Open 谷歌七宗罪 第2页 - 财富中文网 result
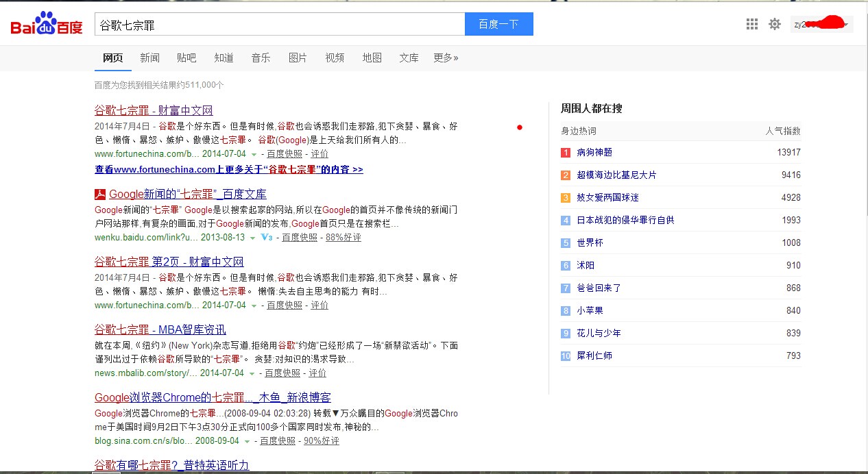This screenshot has height=474, width=868. point(169,262)
